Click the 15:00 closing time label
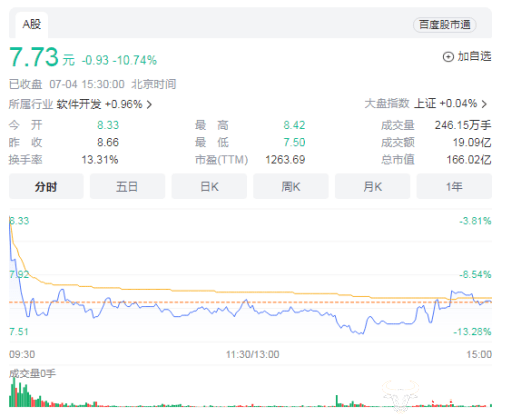 click(479, 354)
